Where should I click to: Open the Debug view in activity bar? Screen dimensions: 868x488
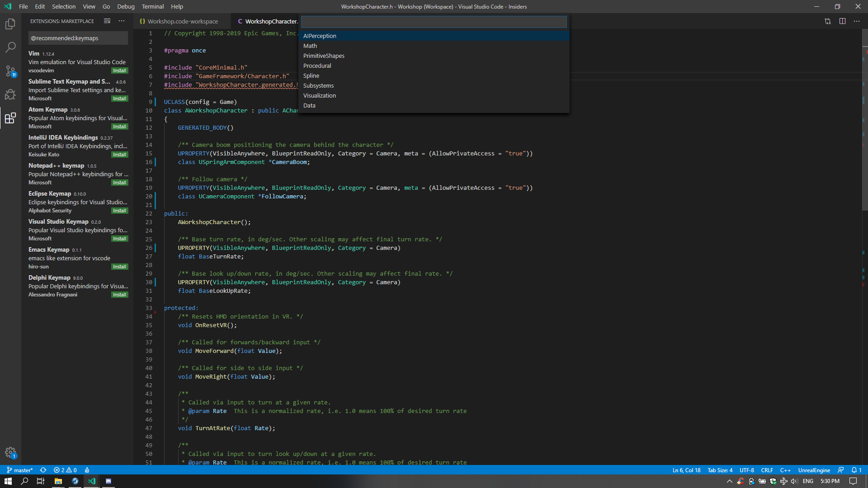point(10,94)
